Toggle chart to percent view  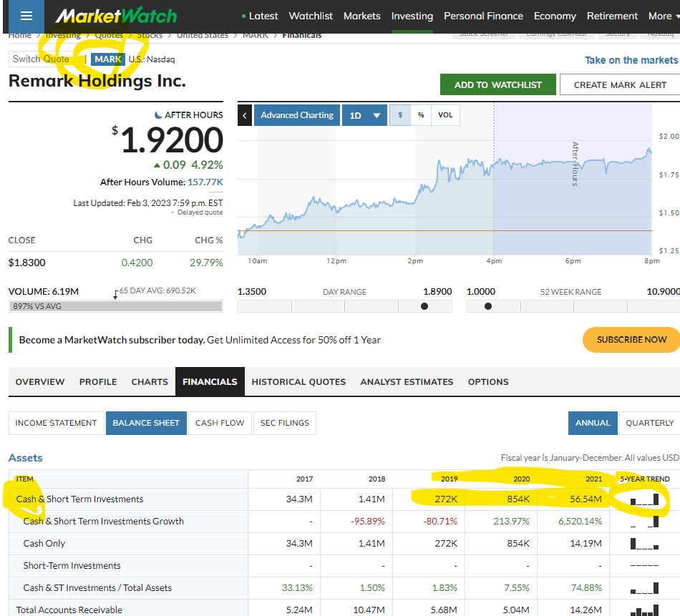421,115
